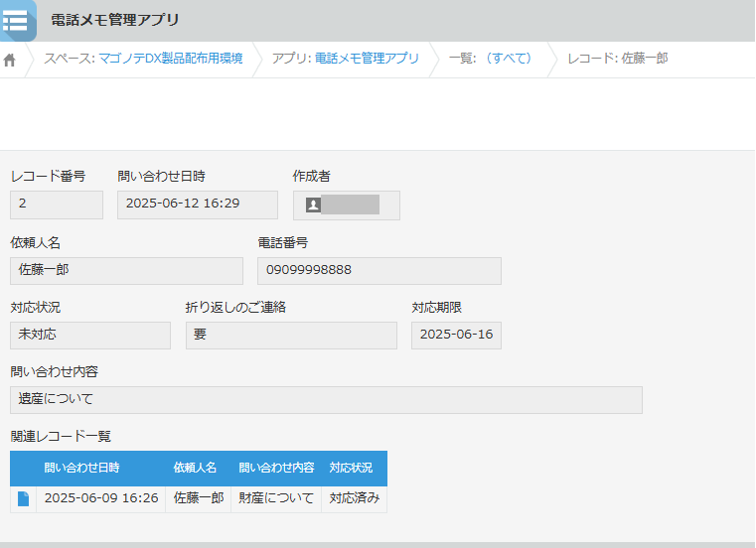Open related record document icon
Image resolution: width=756 pixels, height=548 pixels.
pyautogui.click(x=23, y=498)
